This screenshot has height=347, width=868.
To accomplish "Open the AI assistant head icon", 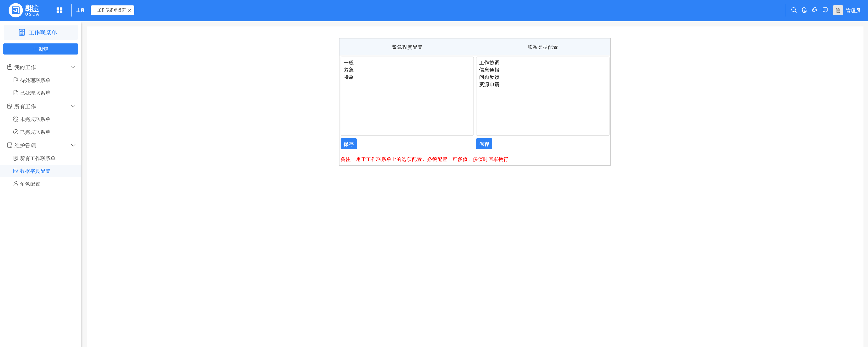I will (x=804, y=10).
